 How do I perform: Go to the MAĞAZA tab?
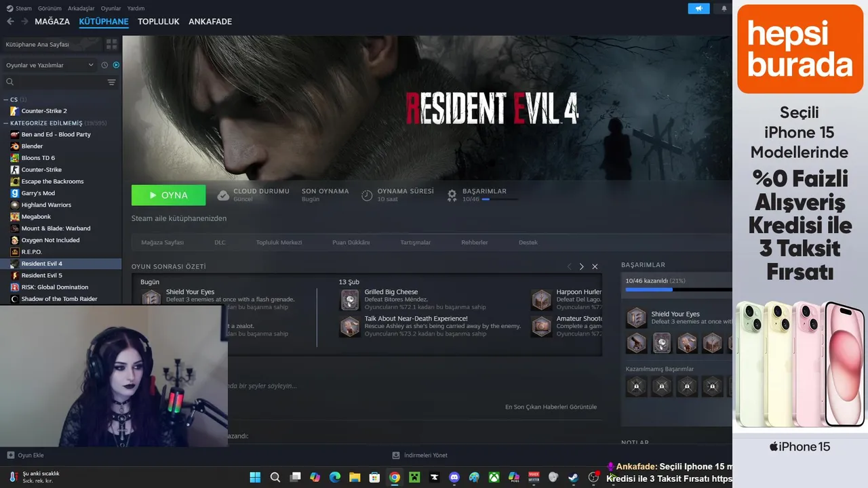click(x=52, y=22)
